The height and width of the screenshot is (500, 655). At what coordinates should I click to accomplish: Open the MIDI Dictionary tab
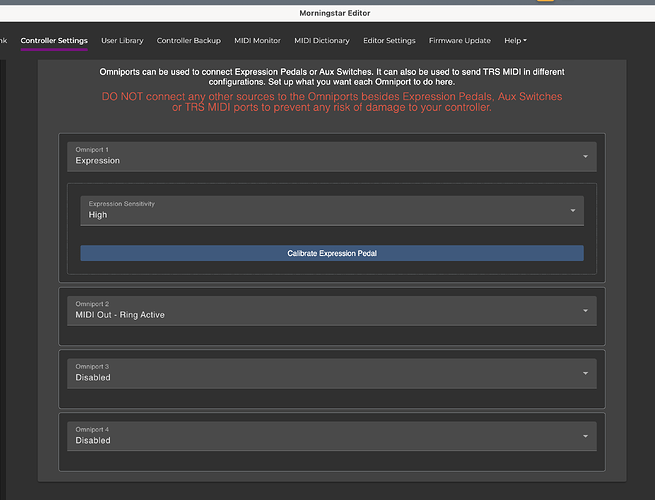pos(322,41)
